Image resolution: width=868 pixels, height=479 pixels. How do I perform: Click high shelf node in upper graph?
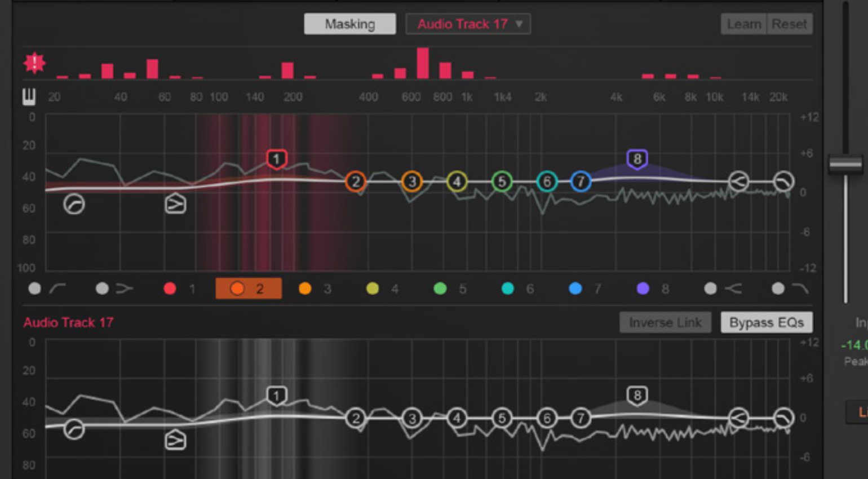(x=738, y=181)
